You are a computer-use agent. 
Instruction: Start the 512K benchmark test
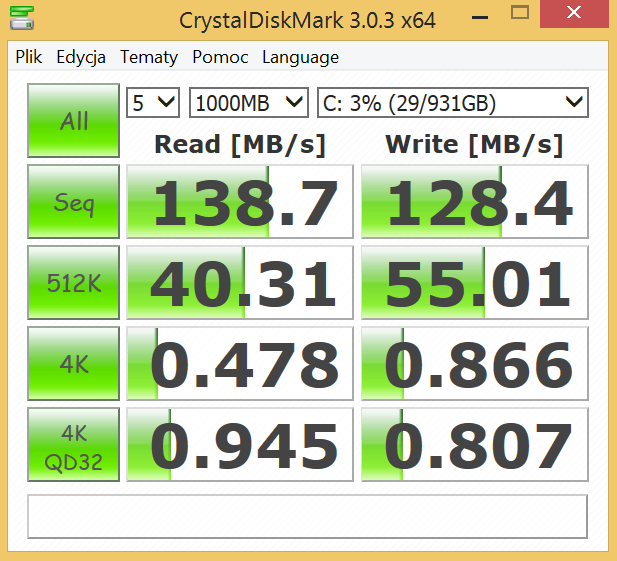pos(74,282)
